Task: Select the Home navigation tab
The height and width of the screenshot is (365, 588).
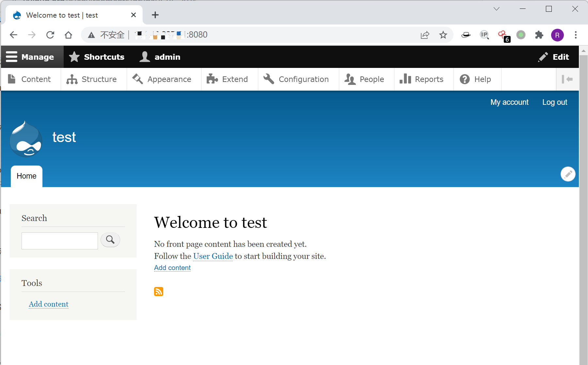Action: (x=26, y=176)
